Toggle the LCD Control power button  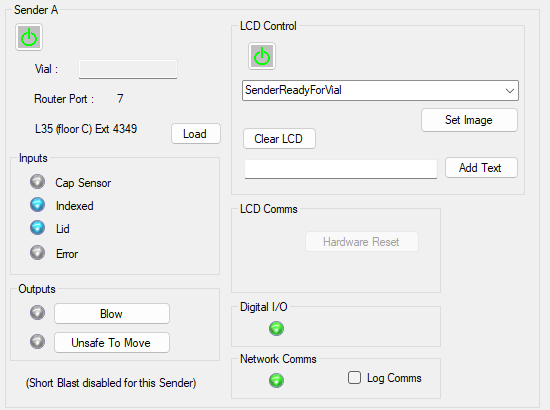262,56
